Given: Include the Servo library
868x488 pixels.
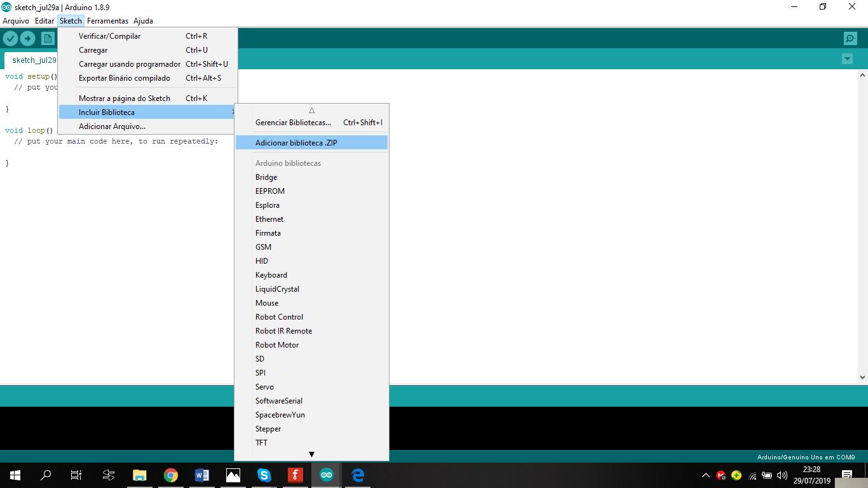Looking at the screenshot, I should click(x=311, y=387).
